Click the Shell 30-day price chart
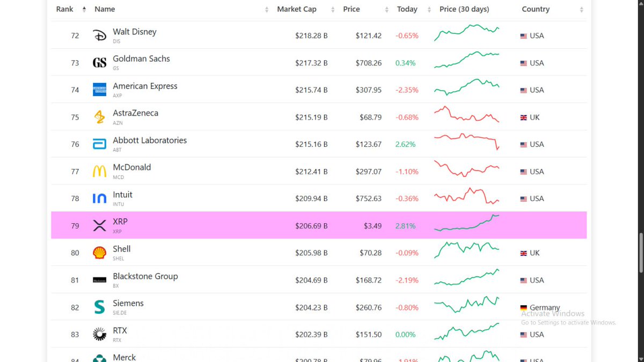The width and height of the screenshot is (644, 362). point(467,249)
